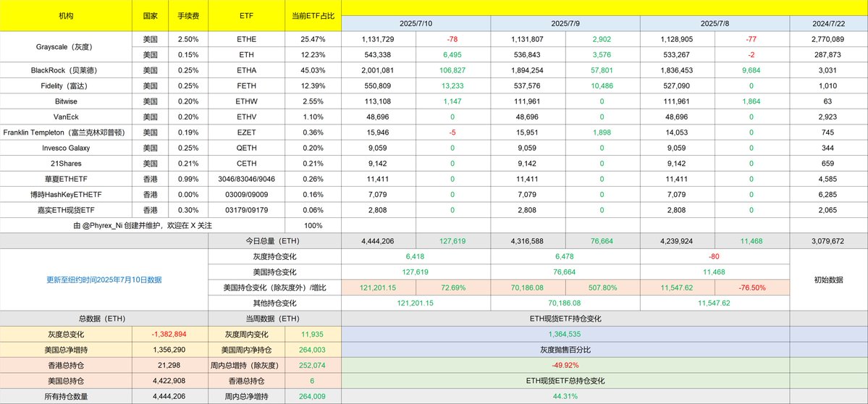Click the ETHW ticker cell
The width and height of the screenshot is (868, 404).
pos(247,101)
